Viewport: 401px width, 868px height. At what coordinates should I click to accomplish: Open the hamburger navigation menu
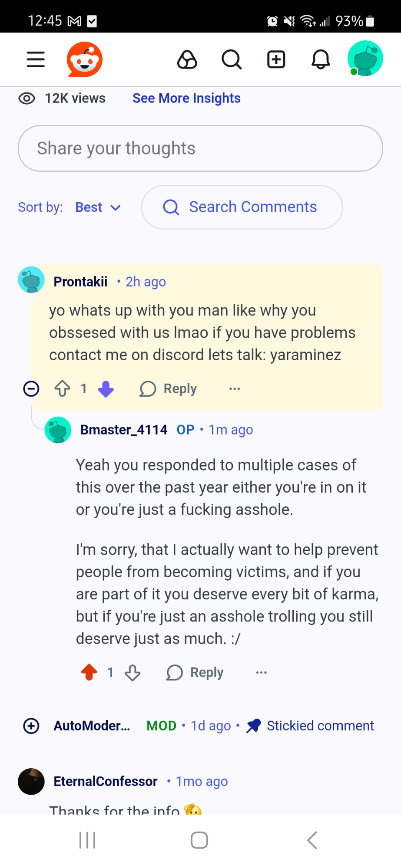click(x=36, y=59)
